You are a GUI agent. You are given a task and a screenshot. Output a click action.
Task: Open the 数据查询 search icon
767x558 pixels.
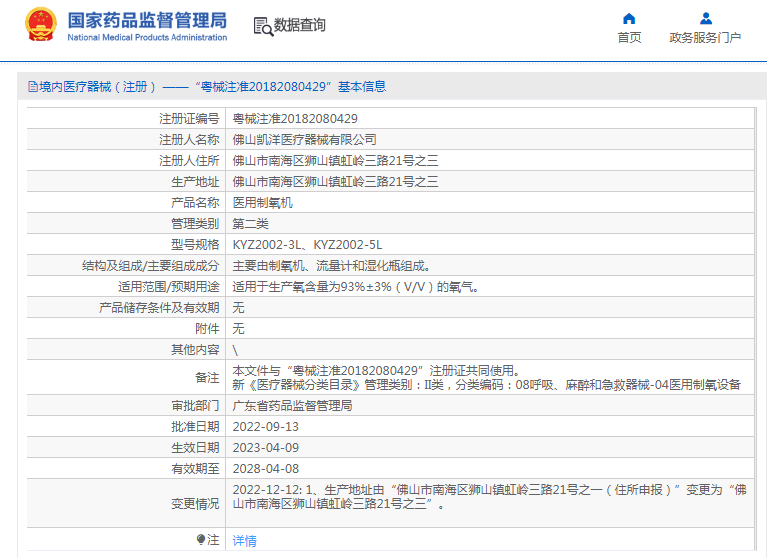[x=263, y=26]
